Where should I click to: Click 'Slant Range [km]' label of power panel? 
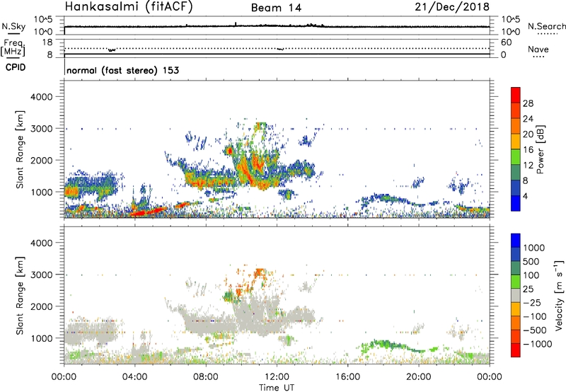tap(20, 149)
